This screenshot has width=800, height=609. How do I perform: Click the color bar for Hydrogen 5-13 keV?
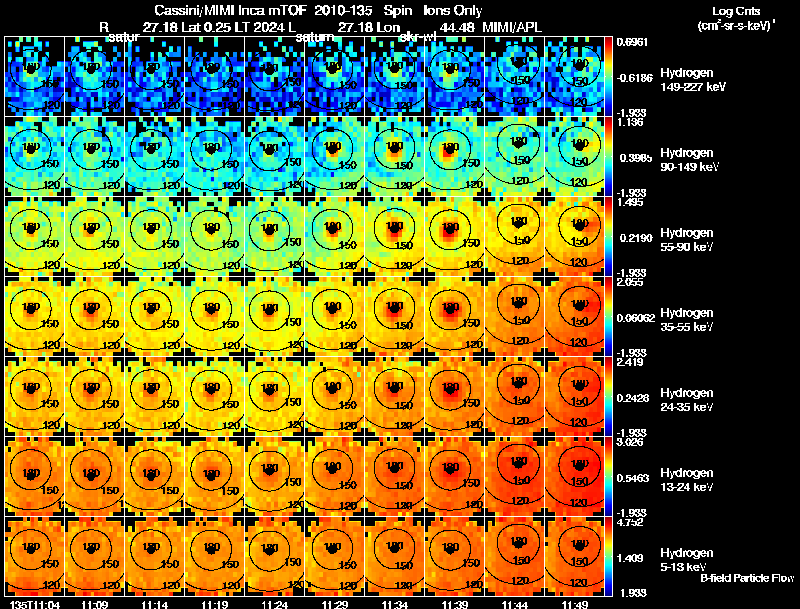click(609, 556)
